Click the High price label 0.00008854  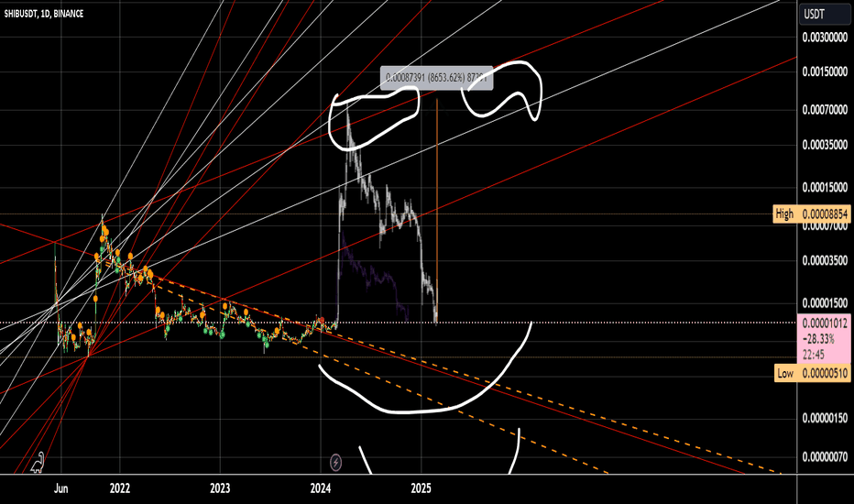[812, 214]
